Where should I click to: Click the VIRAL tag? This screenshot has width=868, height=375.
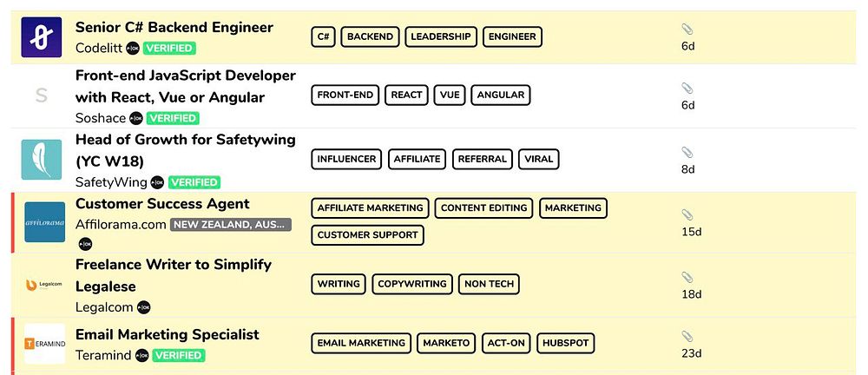tap(538, 159)
